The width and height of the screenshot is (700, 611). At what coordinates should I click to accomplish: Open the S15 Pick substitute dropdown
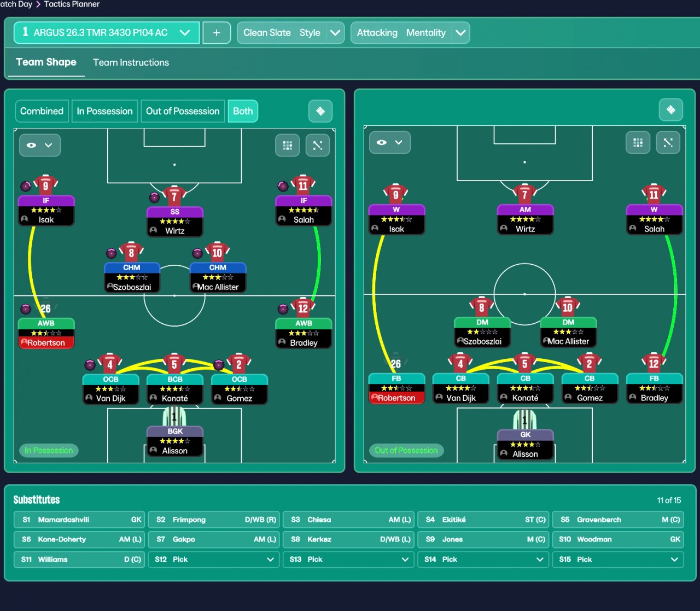tap(618, 560)
